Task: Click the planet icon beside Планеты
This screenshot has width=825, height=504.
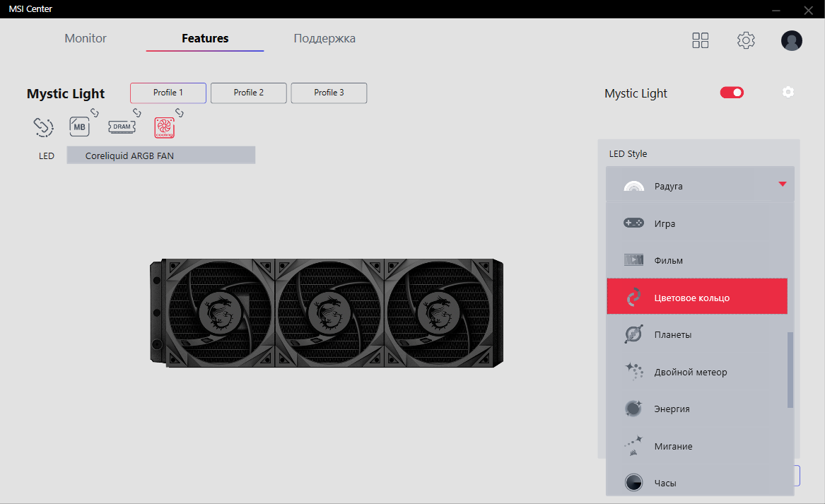Action: point(633,334)
